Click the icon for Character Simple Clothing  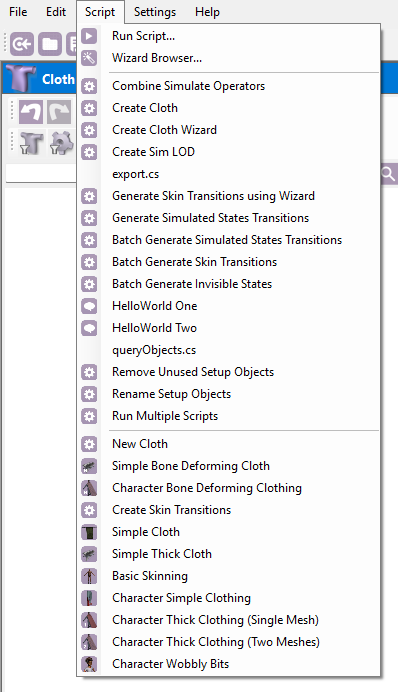[x=89, y=598]
